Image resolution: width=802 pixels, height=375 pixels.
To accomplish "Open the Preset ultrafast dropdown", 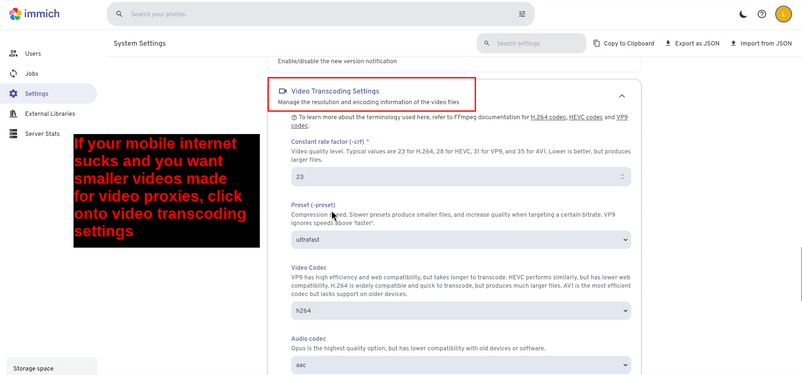I will tap(461, 239).
